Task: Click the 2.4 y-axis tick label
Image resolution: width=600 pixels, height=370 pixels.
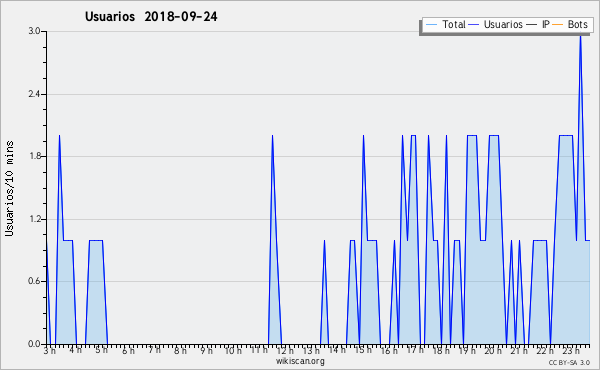Action: (34, 94)
